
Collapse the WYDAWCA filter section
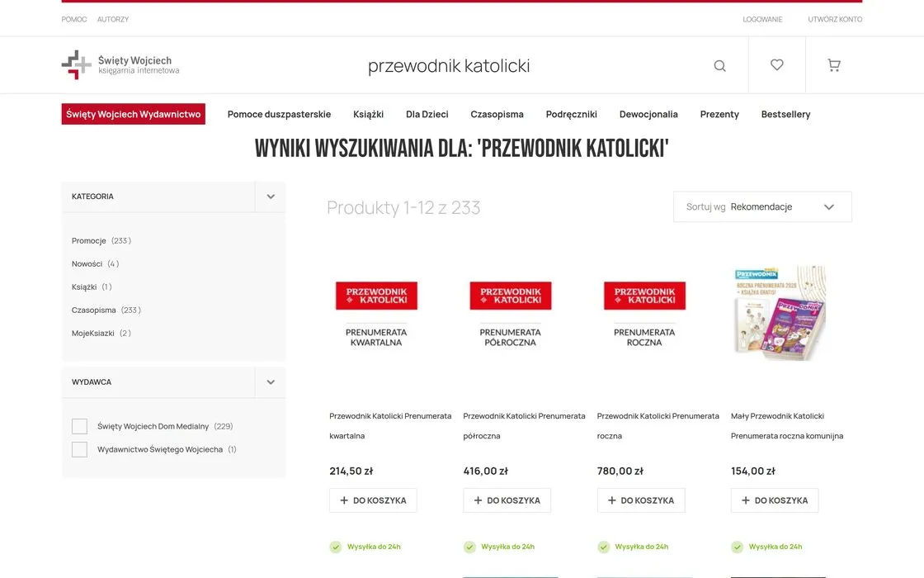[x=271, y=382]
